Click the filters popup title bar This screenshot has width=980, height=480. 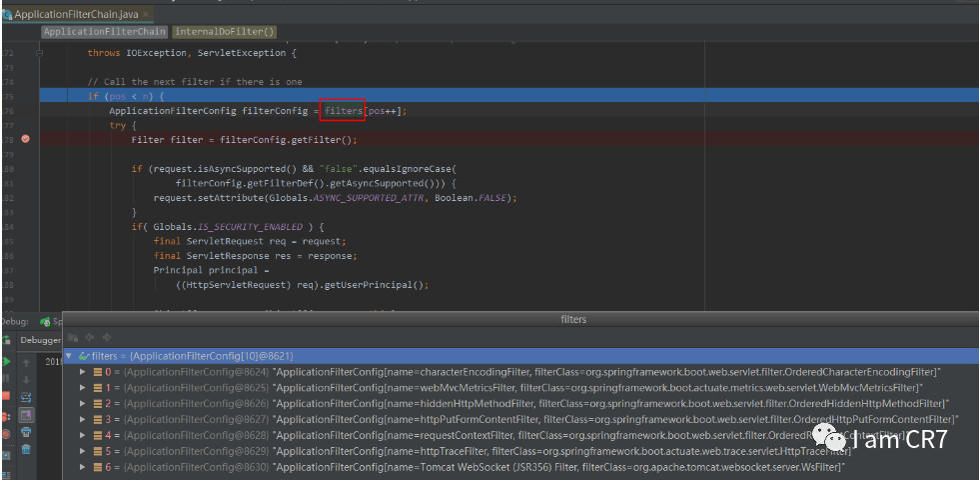coord(520,319)
